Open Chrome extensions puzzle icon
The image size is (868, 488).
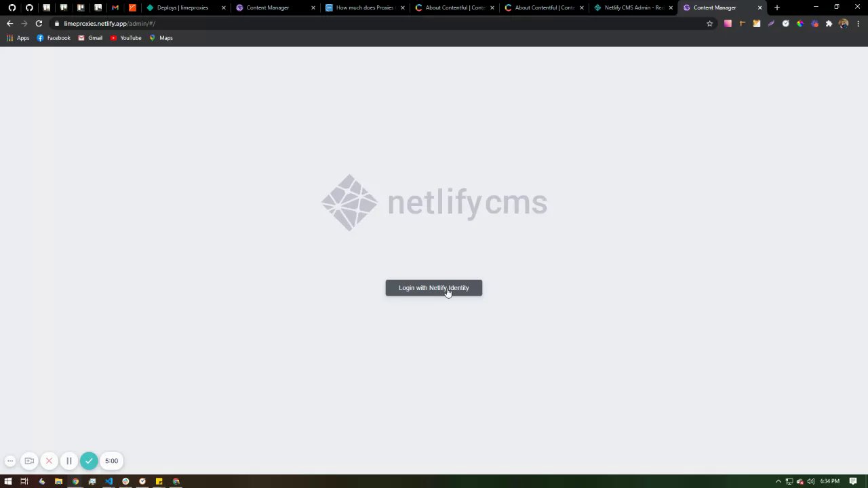pos(829,24)
